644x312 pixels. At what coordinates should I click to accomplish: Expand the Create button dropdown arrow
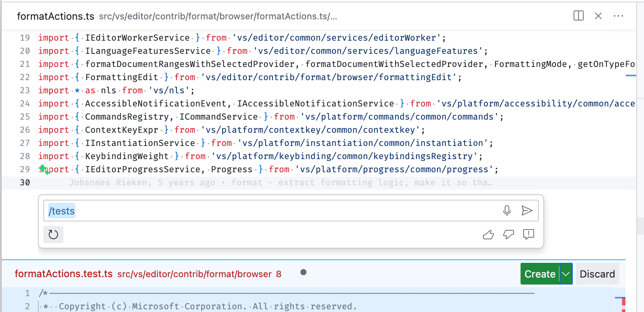pos(566,274)
